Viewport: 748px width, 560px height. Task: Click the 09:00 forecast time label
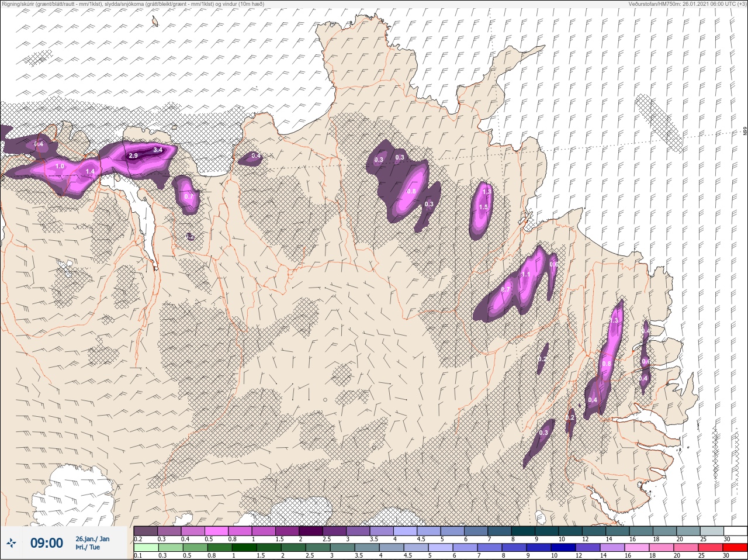pos(46,543)
